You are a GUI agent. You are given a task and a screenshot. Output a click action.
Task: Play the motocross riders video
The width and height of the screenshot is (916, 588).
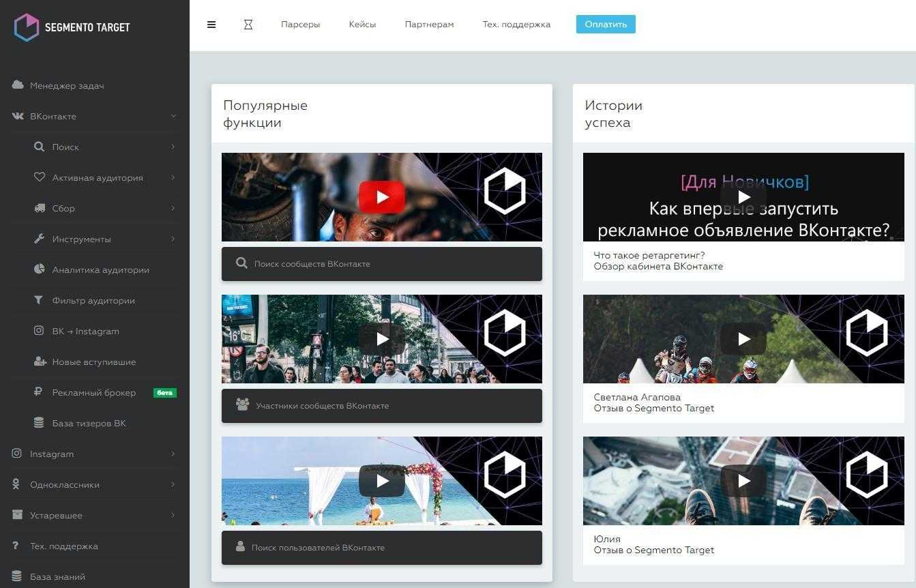click(743, 339)
